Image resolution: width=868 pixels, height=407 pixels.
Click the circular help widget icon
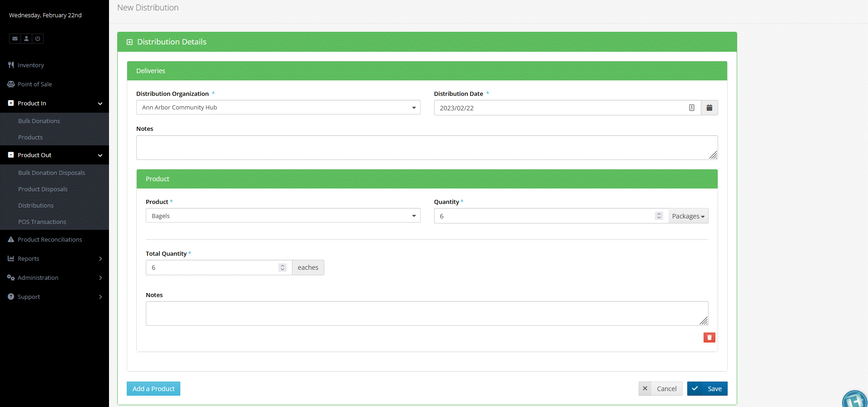point(855,399)
